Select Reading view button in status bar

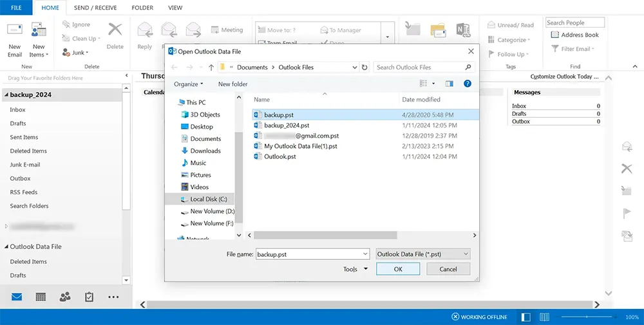[x=545, y=317]
